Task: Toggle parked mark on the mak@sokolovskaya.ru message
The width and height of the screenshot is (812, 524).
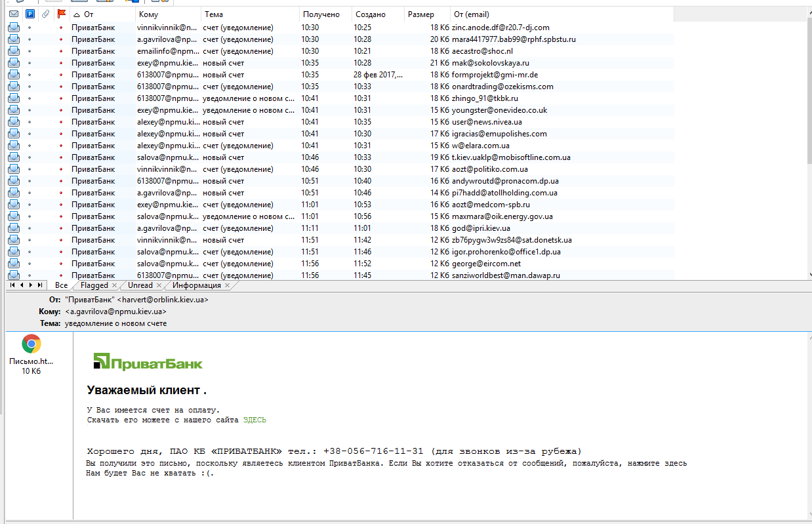Action: point(30,63)
